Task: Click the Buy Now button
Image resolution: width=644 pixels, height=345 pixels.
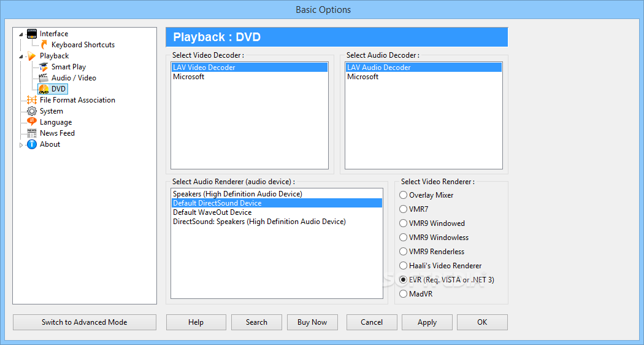Action: click(313, 322)
